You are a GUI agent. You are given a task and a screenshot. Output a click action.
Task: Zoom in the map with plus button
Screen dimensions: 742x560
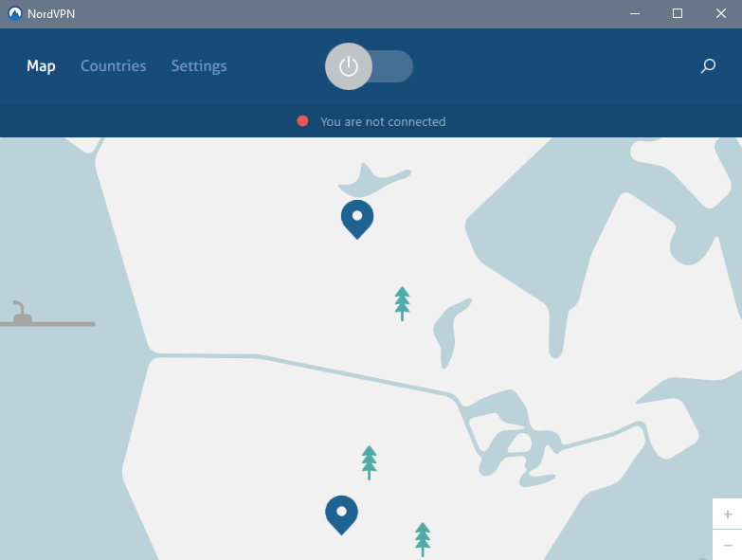pos(728,514)
